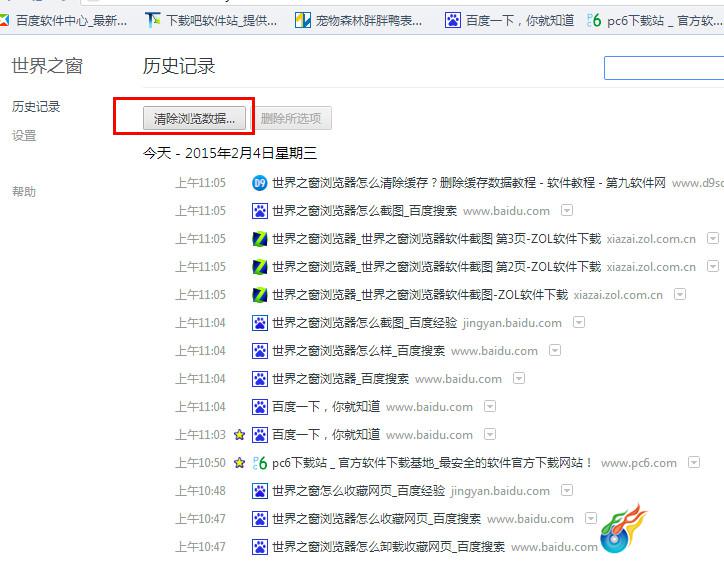The image size is (724, 561).
Task: Expand dropdown for pc6下载站 history entry
Action: tap(694, 462)
